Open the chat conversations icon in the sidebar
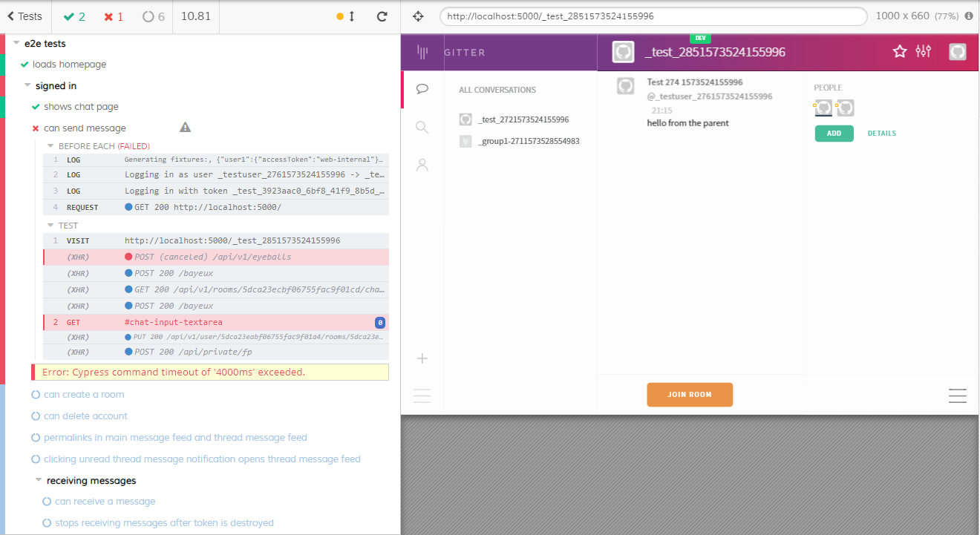This screenshot has height=535, width=980. pos(422,89)
